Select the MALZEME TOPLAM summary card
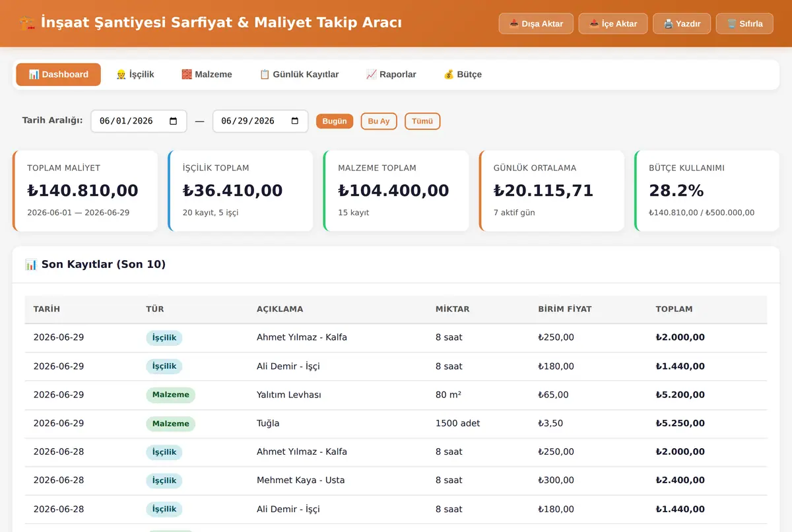The image size is (792, 532). pos(396,191)
